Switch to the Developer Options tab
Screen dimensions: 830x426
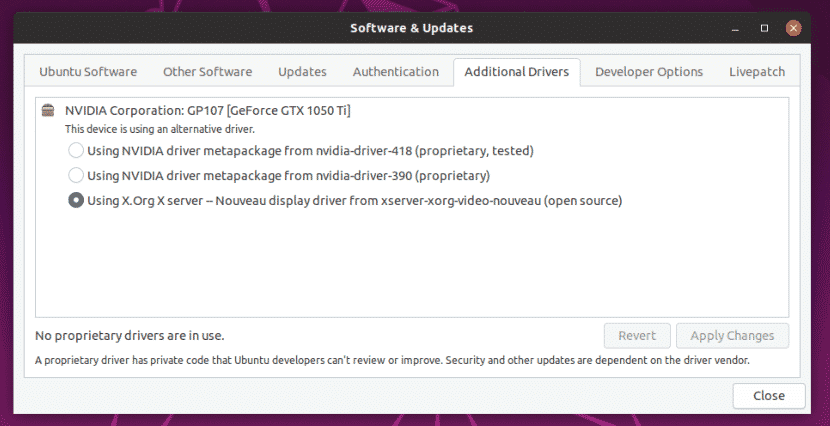click(649, 72)
